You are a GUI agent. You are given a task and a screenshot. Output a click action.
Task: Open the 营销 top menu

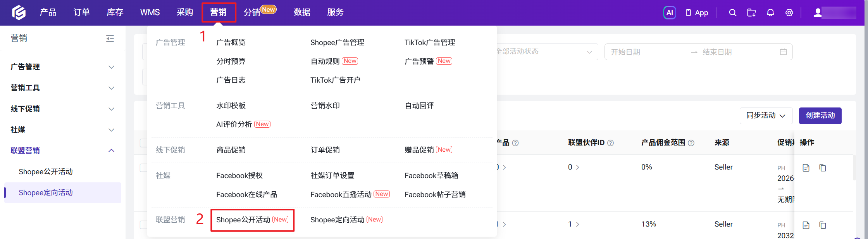pos(219,12)
